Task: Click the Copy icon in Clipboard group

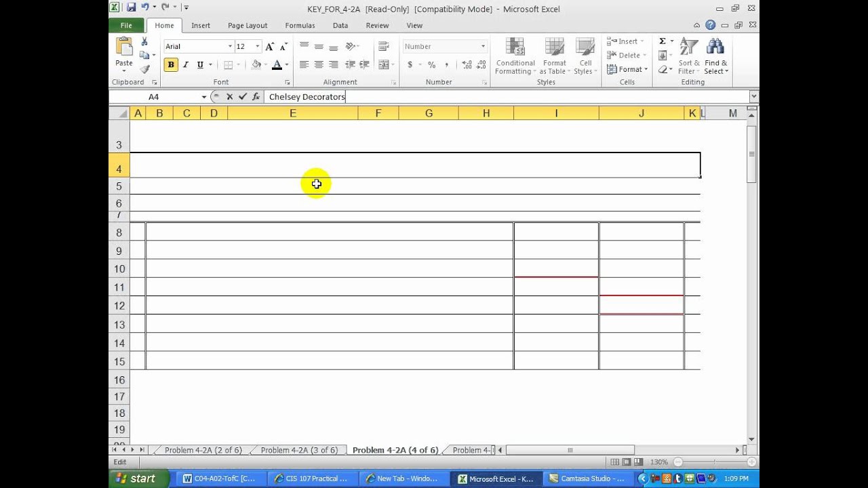Action: click(x=144, y=55)
